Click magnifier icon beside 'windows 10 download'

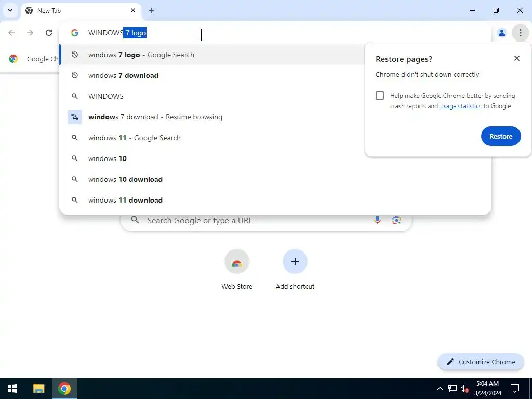click(75, 179)
